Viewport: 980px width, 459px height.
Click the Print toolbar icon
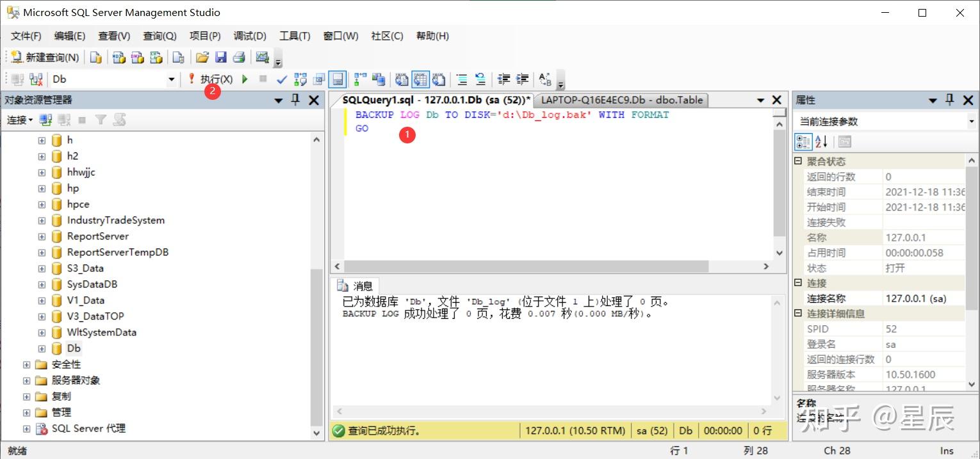[238, 58]
